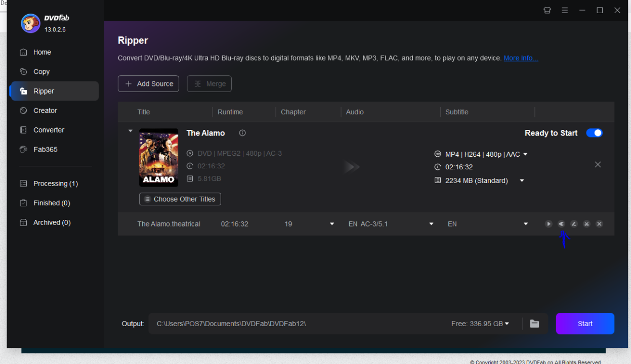Open the video edit pencil icon
631x364 pixels.
click(574, 224)
